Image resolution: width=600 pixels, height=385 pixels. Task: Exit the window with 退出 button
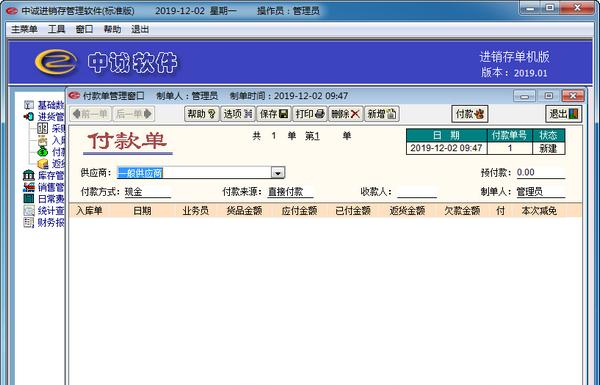564,114
